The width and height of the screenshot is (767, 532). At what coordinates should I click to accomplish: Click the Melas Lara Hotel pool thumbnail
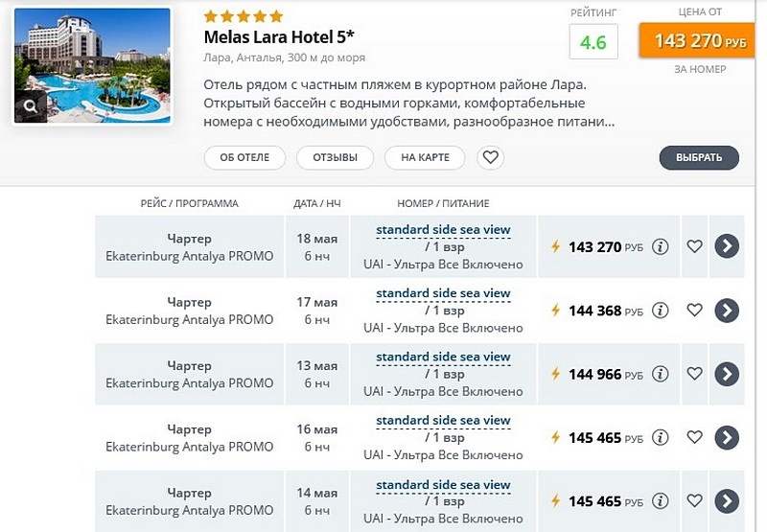92,65
